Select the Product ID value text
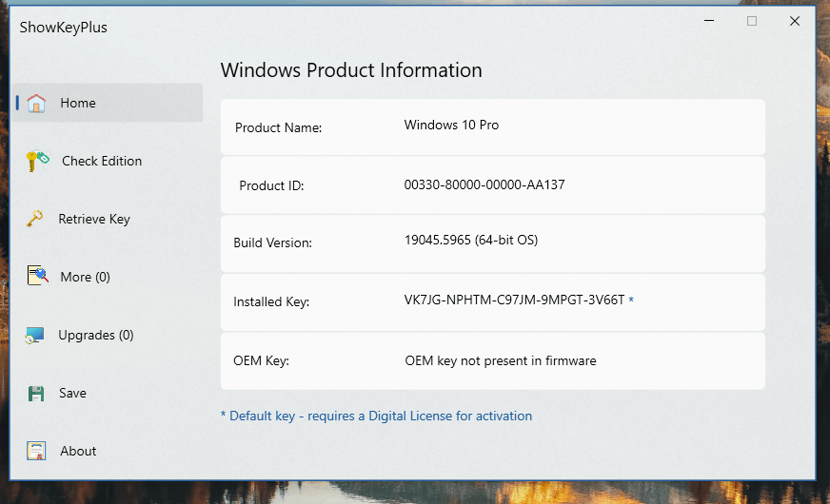 pos(484,184)
